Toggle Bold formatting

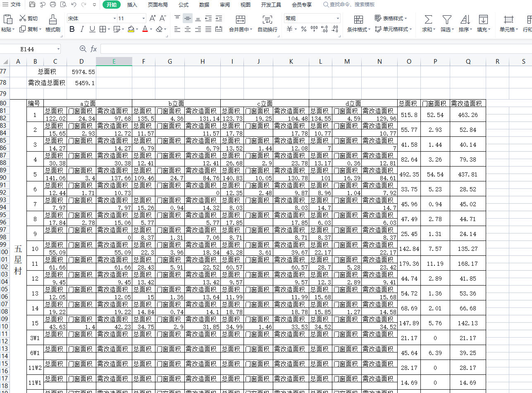click(72, 29)
